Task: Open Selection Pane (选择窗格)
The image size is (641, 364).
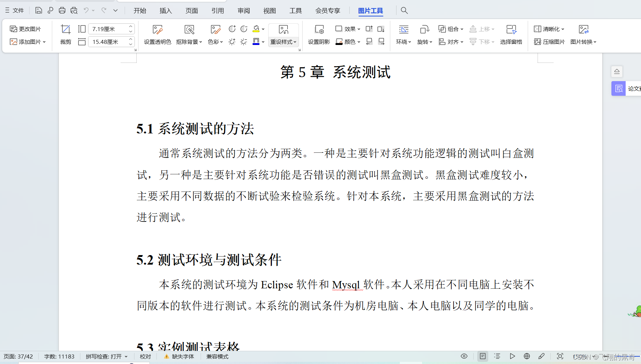Action: click(x=511, y=35)
